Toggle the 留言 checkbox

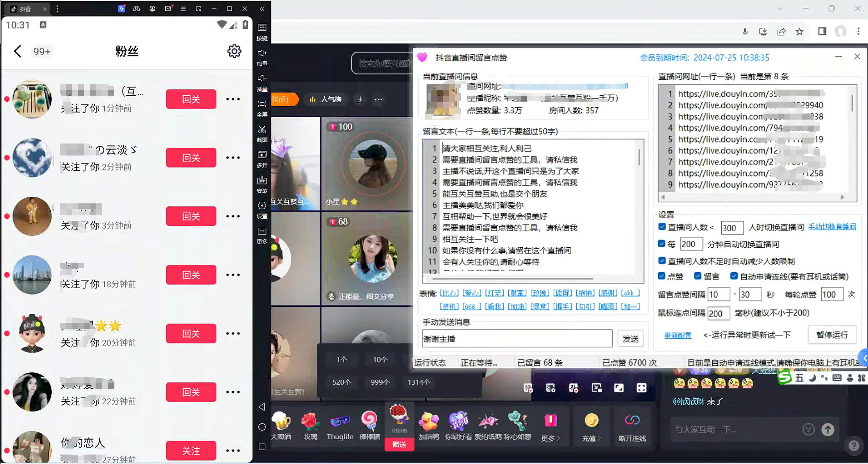pyautogui.click(x=697, y=276)
